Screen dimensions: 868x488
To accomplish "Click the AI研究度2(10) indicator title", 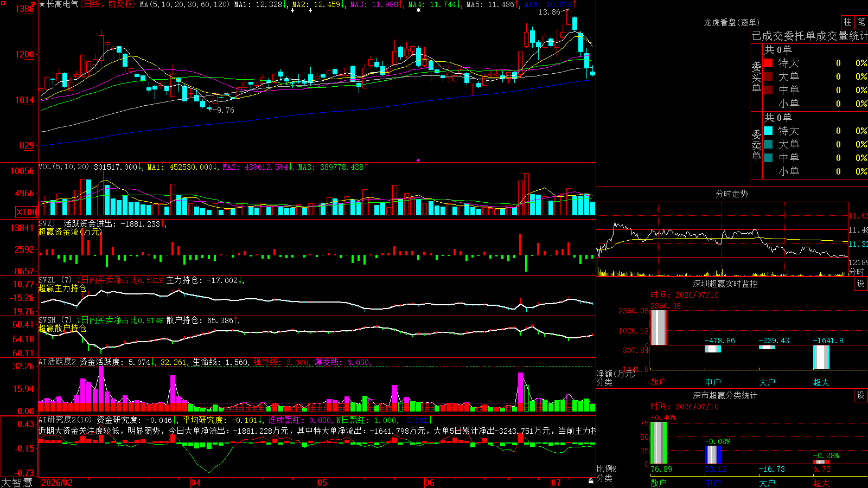I will coord(66,420).
